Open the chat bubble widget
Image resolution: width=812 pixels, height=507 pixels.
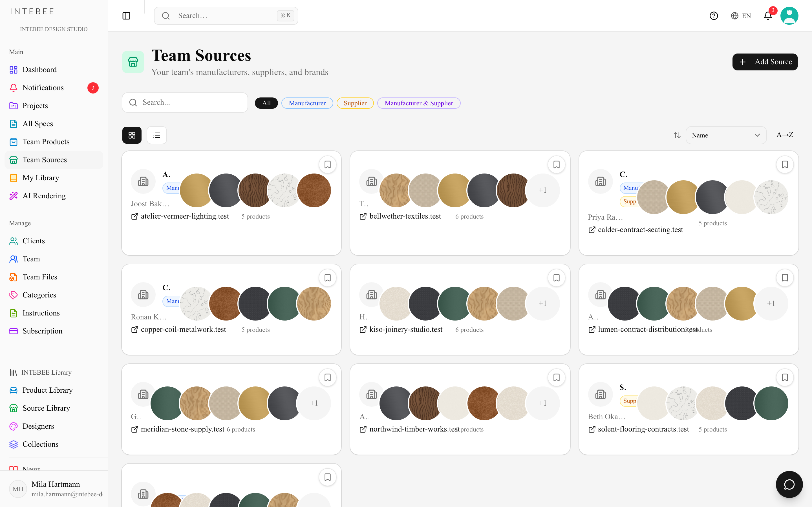tap(789, 484)
